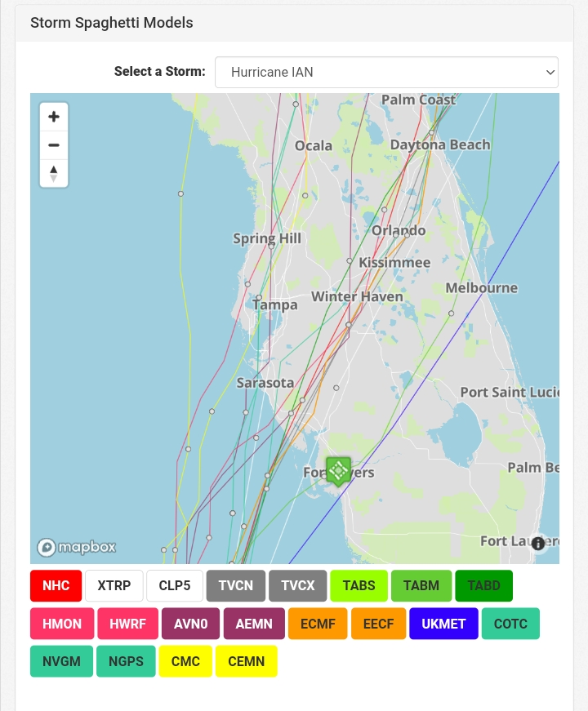Click the green storm position marker
This screenshot has height=711, width=588.
[x=338, y=472]
